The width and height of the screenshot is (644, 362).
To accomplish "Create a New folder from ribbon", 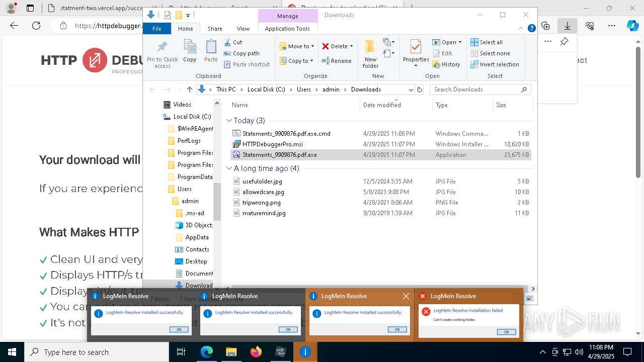I will (x=370, y=54).
